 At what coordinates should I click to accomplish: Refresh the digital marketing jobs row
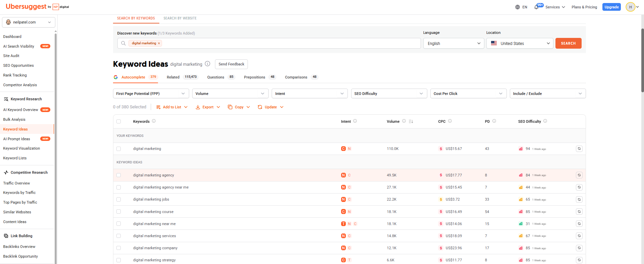pos(579,199)
